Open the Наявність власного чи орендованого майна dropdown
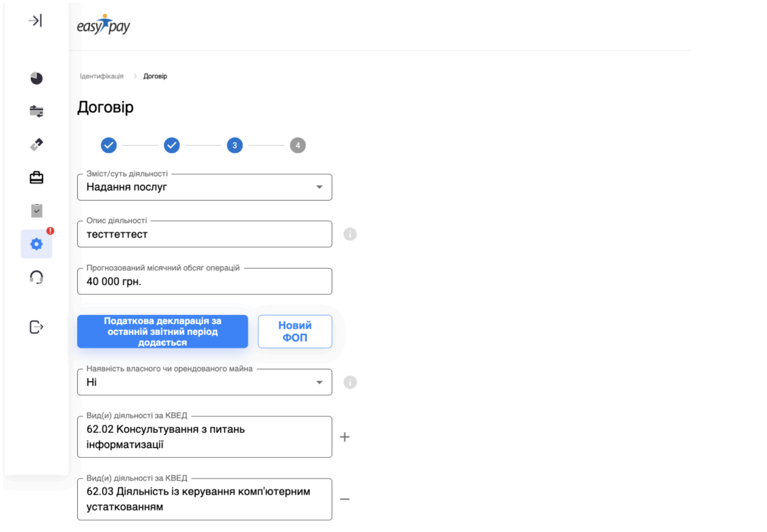The image size is (767, 532). [205, 382]
